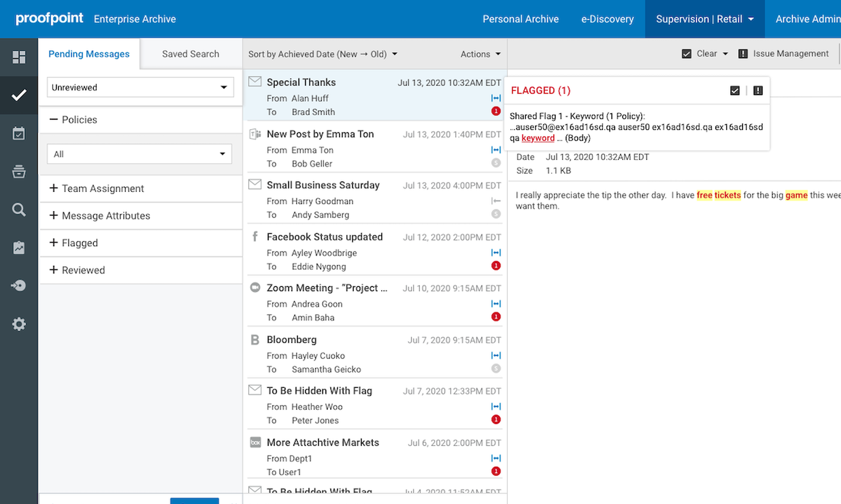
Task: Select the checkmark review icon in sidebar
Action: pos(19,95)
